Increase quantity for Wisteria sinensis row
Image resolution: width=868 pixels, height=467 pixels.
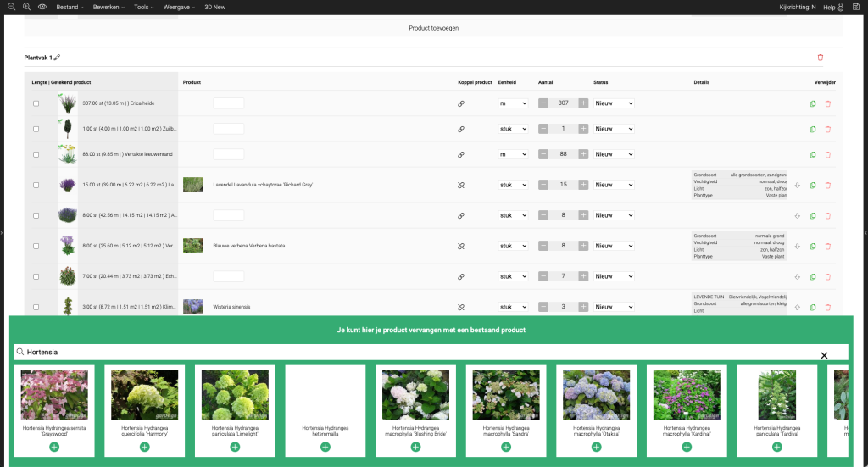tap(583, 307)
